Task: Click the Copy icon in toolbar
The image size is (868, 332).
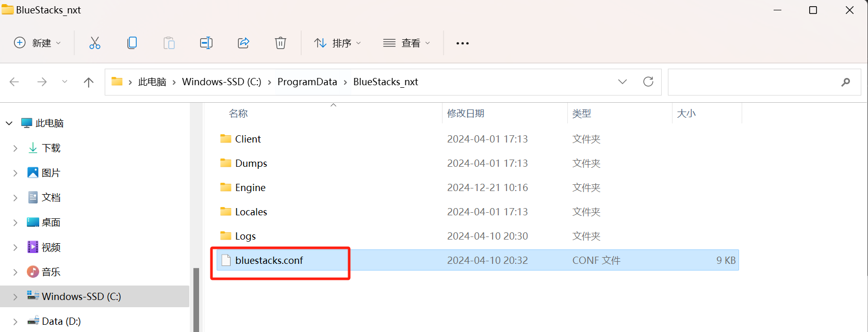Action: 132,43
